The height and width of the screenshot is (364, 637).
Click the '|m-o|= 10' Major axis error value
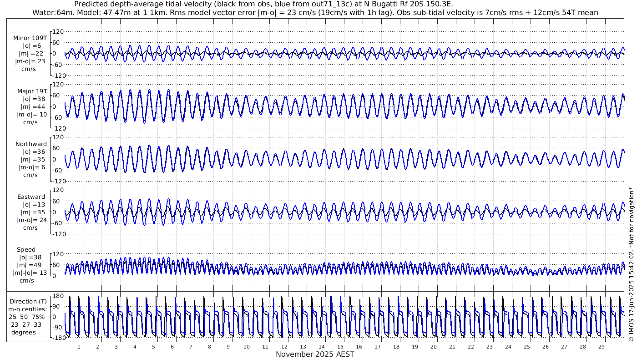[31, 115]
